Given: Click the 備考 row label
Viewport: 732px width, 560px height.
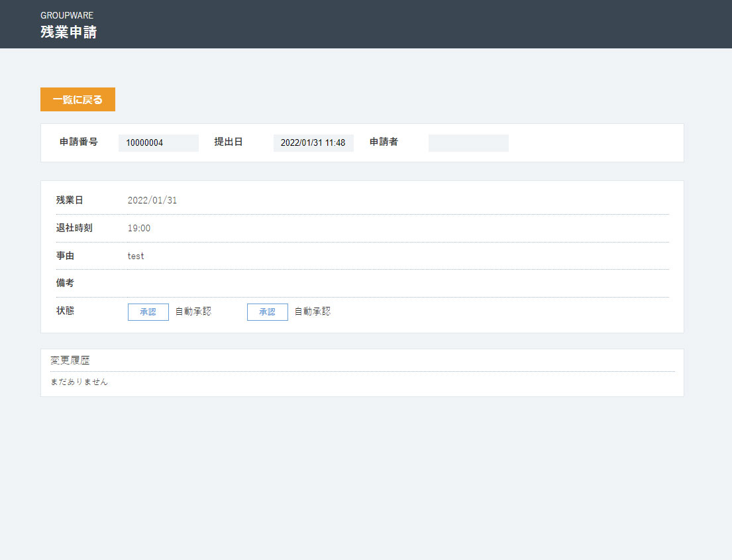Looking at the screenshot, I should [66, 283].
